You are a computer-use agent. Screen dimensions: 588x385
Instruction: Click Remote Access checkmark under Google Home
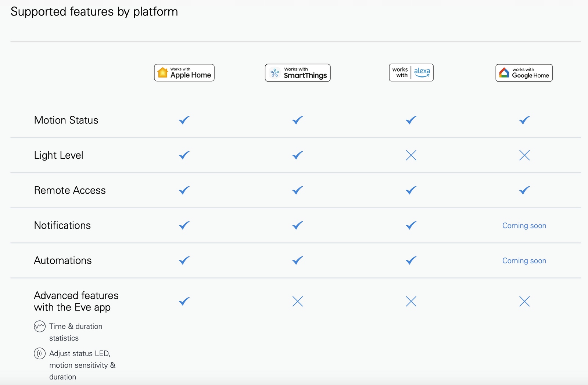[524, 190]
